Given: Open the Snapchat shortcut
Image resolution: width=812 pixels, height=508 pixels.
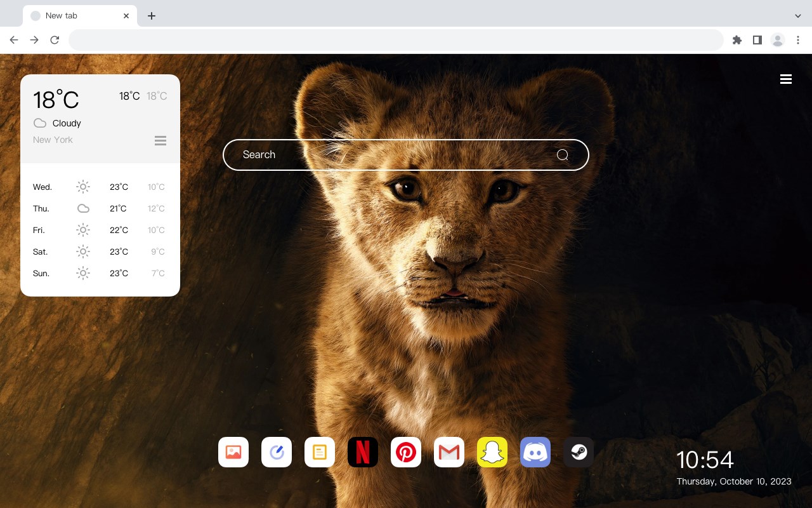Looking at the screenshot, I should 492,452.
